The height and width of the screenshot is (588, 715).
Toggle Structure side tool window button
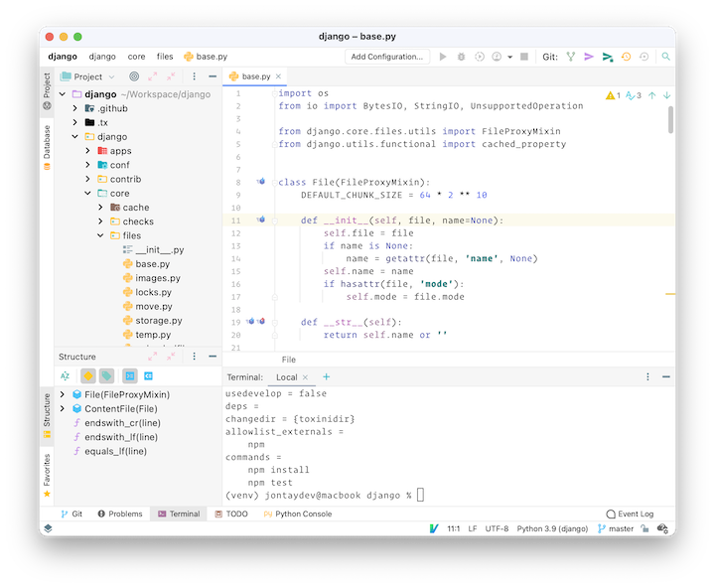47,415
